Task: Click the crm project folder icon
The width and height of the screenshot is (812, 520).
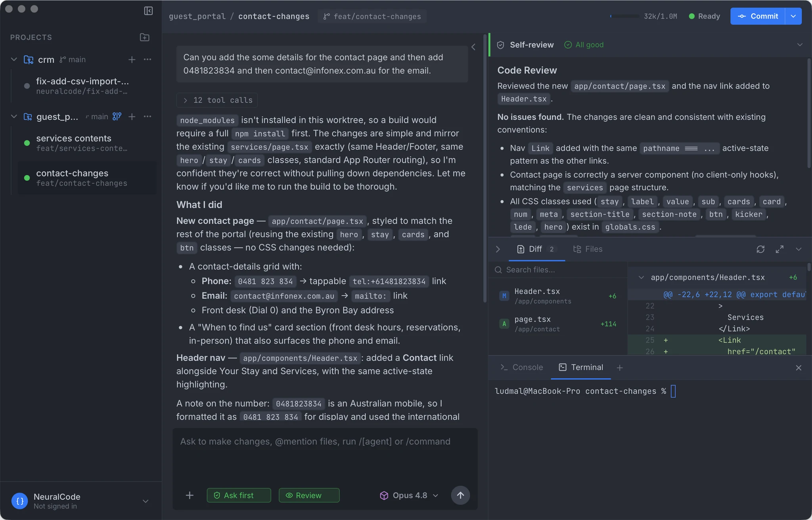Action: [29, 59]
